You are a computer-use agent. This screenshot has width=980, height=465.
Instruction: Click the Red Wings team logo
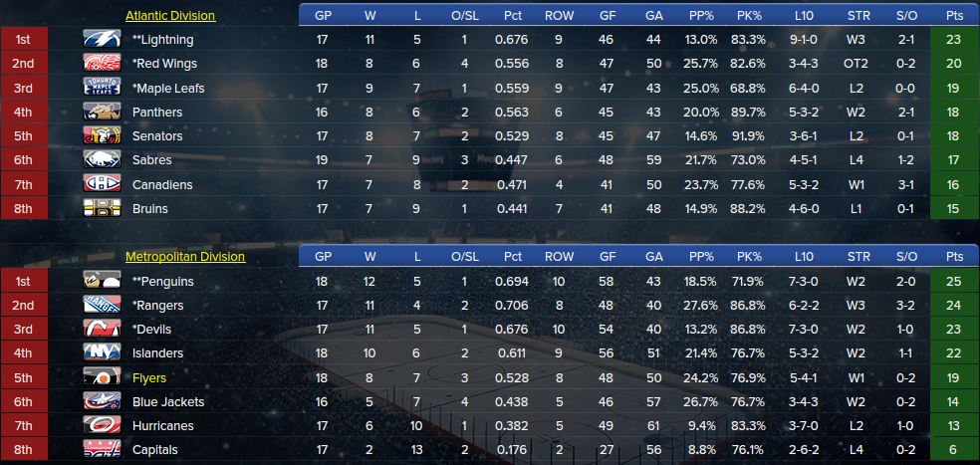pos(102,64)
